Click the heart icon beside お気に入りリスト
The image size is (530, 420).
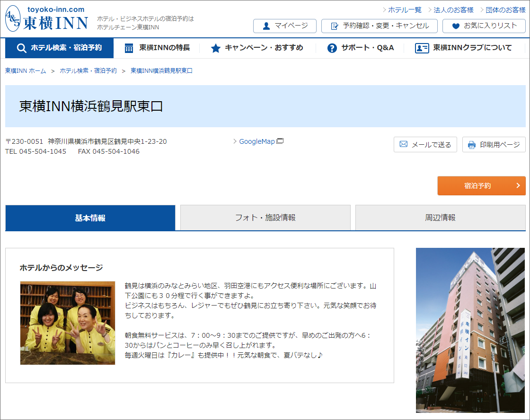tap(456, 26)
